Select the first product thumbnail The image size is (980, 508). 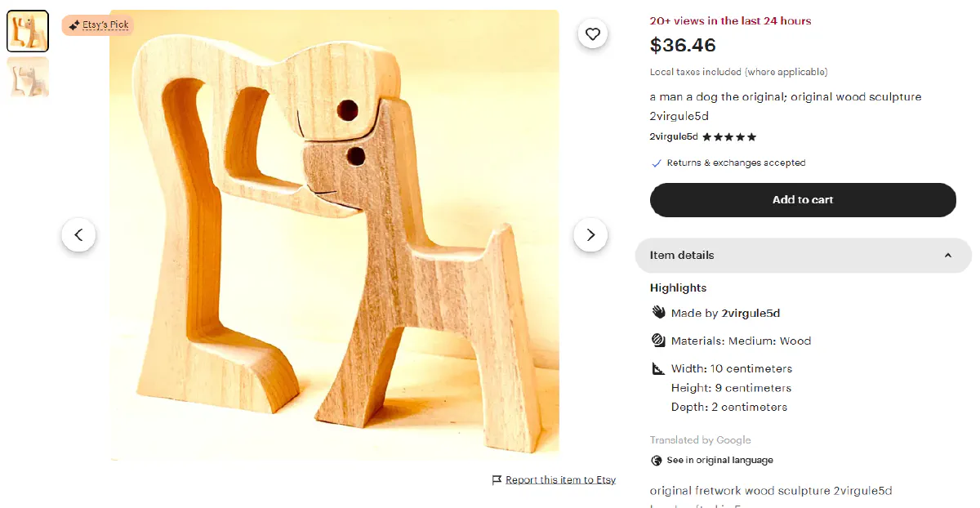coord(27,30)
